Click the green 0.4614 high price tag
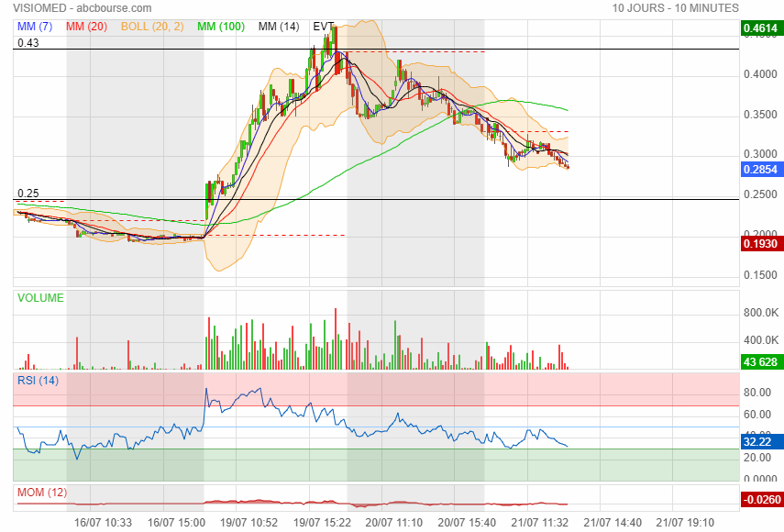The image size is (784, 532). 761,28
